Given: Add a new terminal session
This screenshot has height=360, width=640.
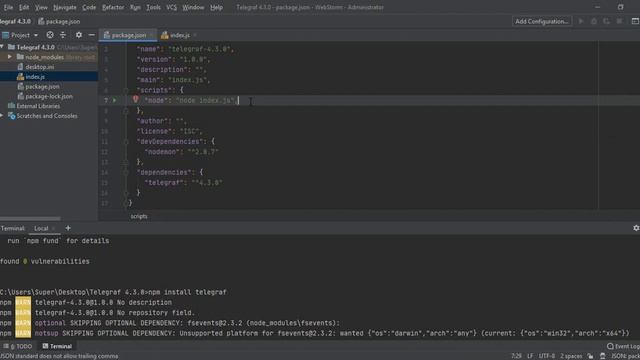Looking at the screenshot, I should click(x=68, y=228).
